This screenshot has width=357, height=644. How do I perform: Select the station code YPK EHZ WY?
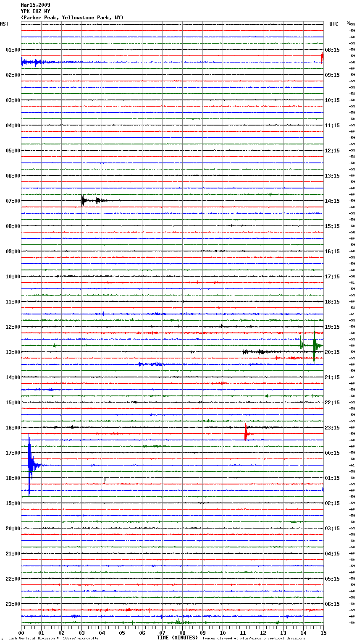(x=35, y=11)
